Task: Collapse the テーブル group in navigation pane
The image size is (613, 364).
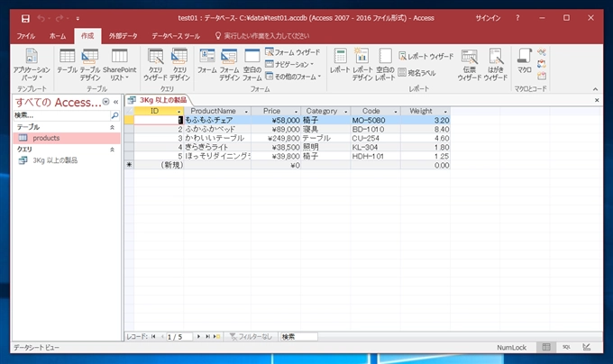Action: tap(112, 128)
